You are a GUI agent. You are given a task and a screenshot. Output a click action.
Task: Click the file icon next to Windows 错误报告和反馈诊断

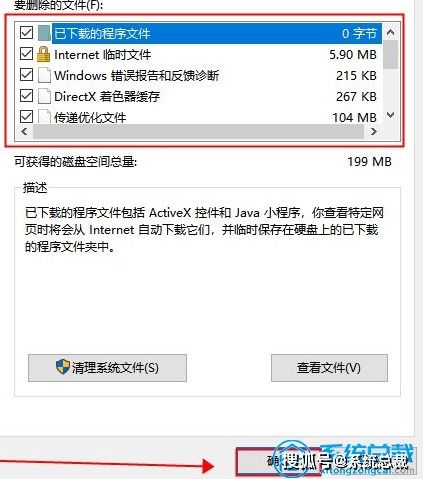[44, 75]
